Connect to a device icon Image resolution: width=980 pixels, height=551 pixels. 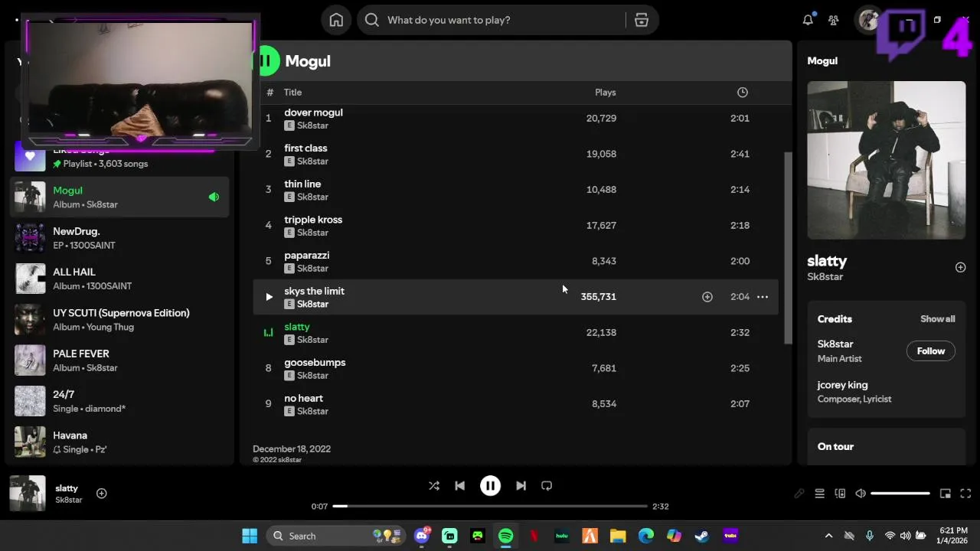point(840,494)
